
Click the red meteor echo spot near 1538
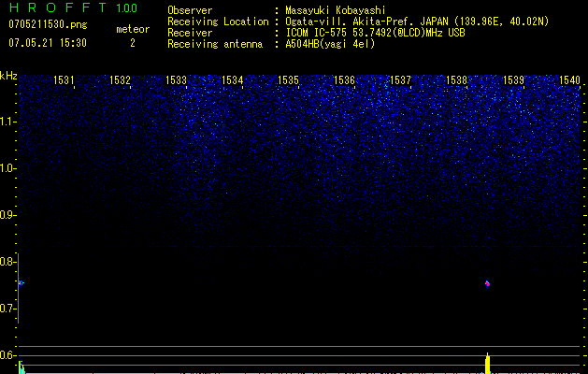(487, 283)
